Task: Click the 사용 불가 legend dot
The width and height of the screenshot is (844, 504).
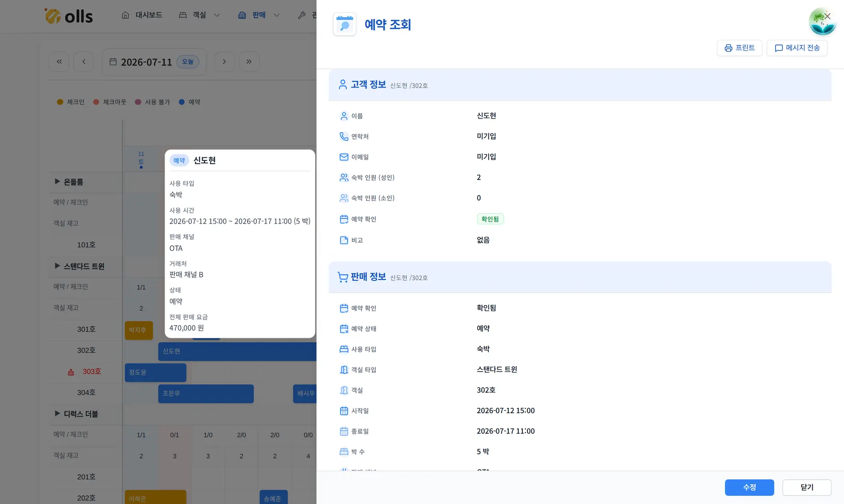Action: 138,102
